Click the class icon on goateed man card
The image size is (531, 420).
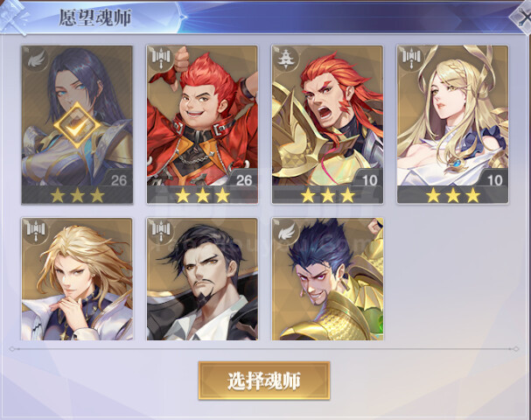[x=160, y=232]
